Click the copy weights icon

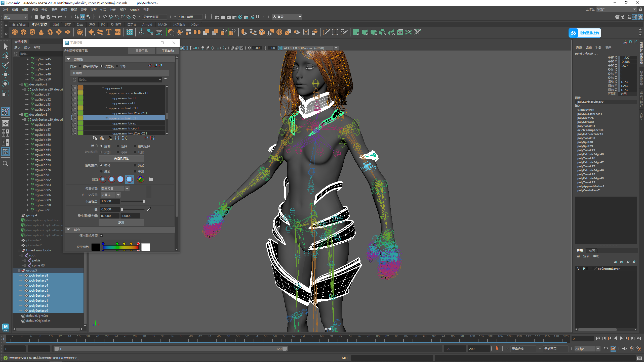(x=95, y=138)
